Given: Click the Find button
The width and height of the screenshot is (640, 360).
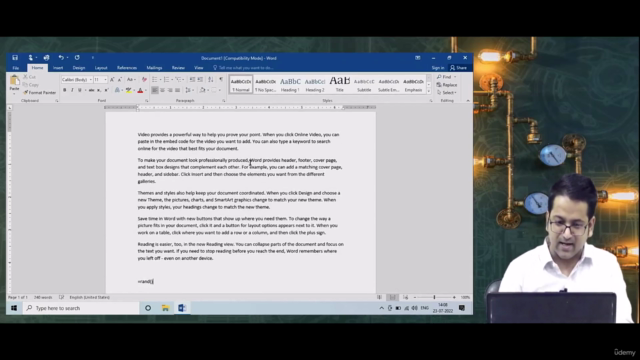Looking at the screenshot, I should (444, 77).
